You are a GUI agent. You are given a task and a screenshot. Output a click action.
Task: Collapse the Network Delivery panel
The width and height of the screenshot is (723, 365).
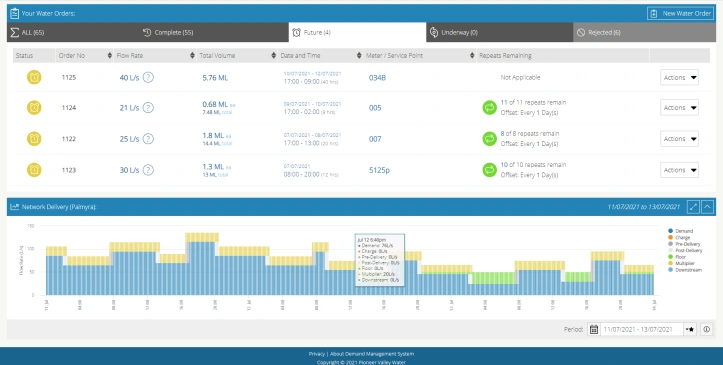[708, 207]
